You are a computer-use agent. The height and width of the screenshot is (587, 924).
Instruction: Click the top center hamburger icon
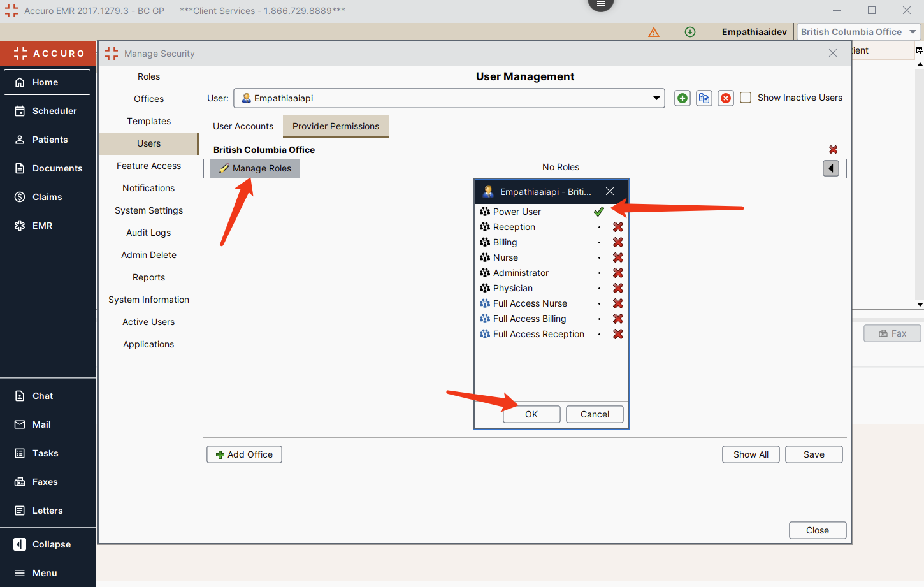point(600,4)
